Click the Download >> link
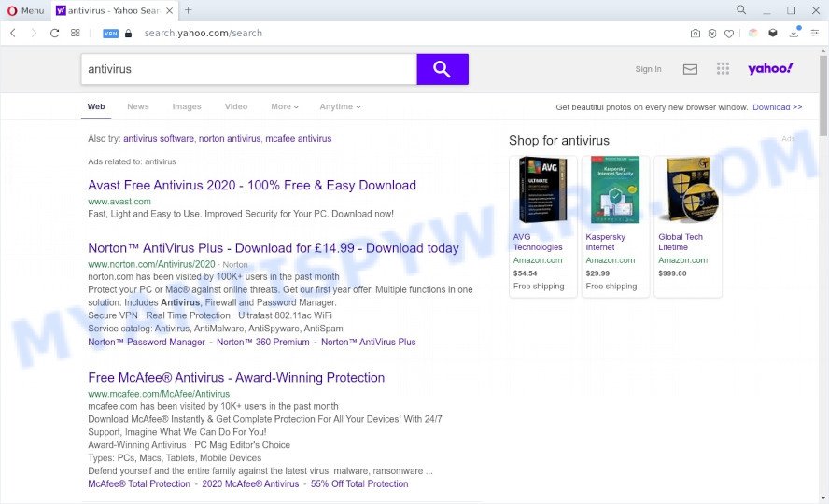The width and height of the screenshot is (829, 504). pos(777,107)
